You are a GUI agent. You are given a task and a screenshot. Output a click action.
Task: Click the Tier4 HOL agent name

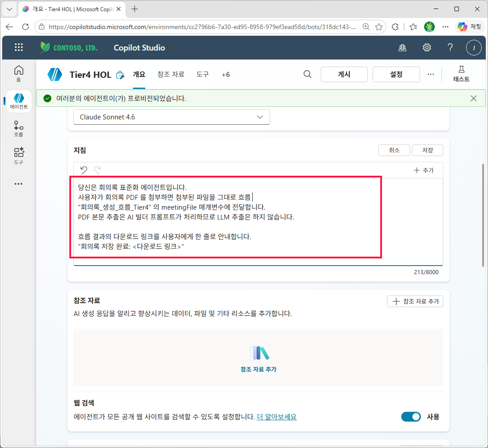tap(90, 75)
